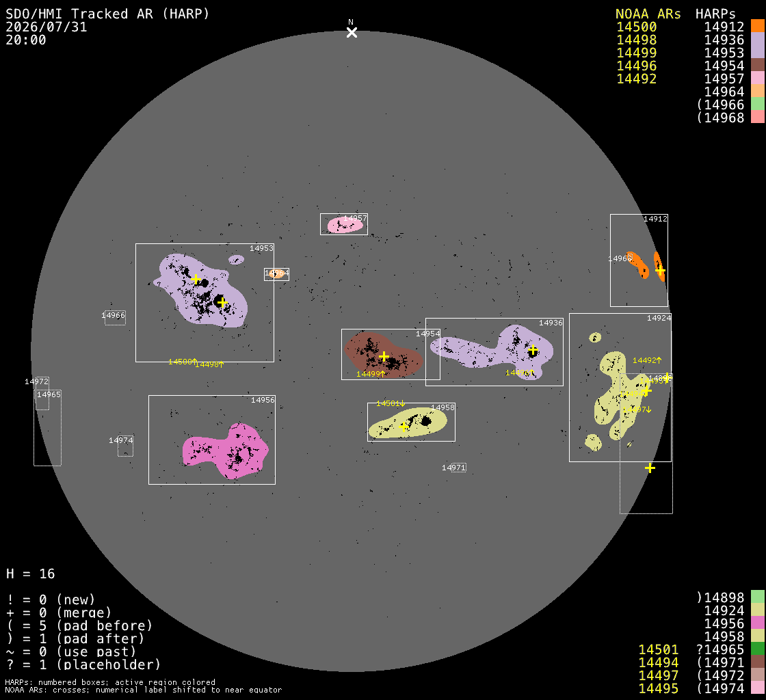Click the orange swatch beside HARP 14912
Viewport: 766px width, 700px height.
[x=758, y=27]
